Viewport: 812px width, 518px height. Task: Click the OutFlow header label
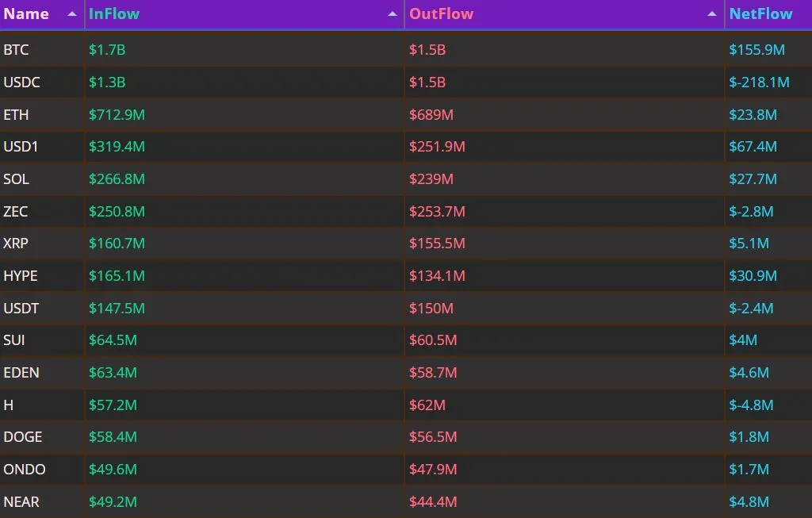[441, 14]
